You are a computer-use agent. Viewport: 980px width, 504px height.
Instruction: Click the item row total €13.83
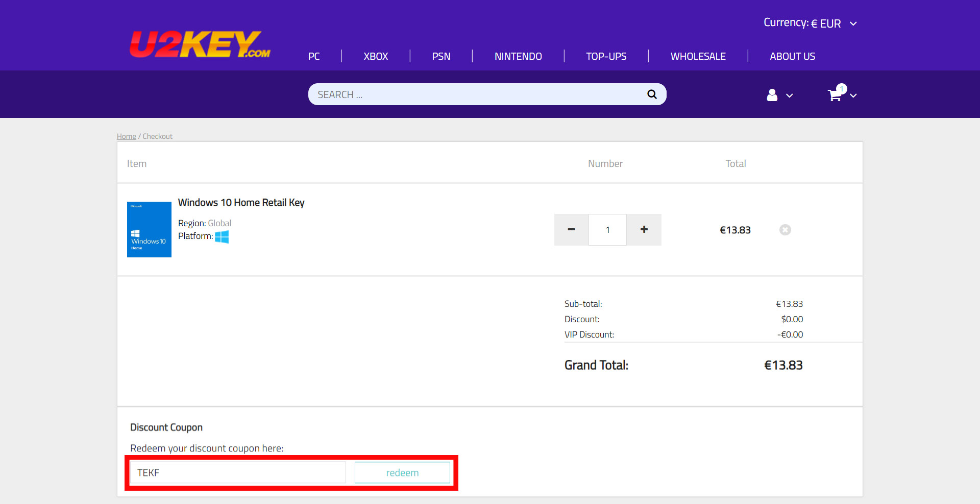pos(735,230)
